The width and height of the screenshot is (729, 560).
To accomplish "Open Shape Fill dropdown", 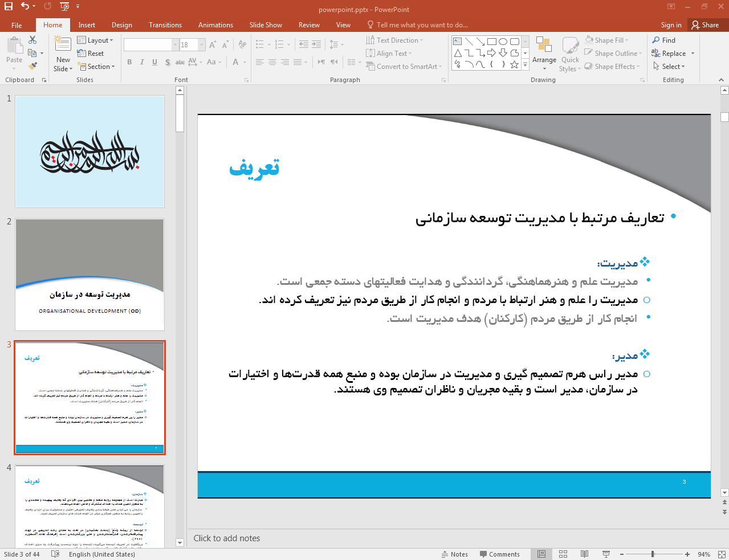I will click(606, 40).
